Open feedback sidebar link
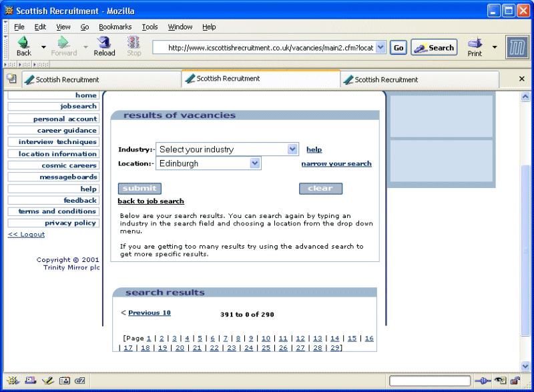This screenshot has width=534, height=392. [53, 201]
